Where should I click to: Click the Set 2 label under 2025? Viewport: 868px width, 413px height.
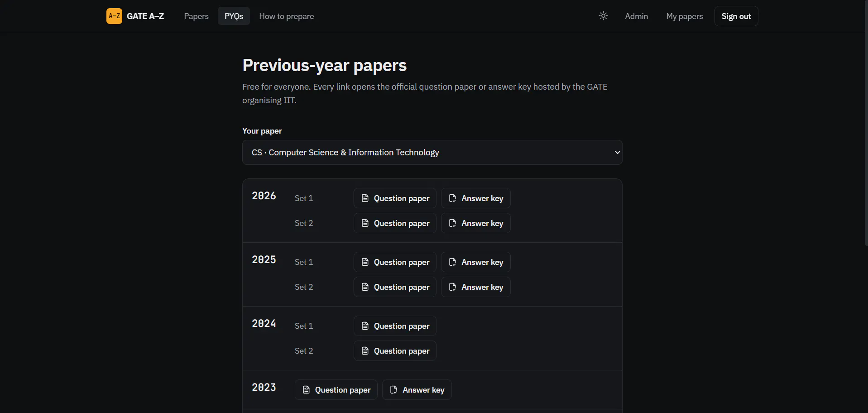click(303, 287)
